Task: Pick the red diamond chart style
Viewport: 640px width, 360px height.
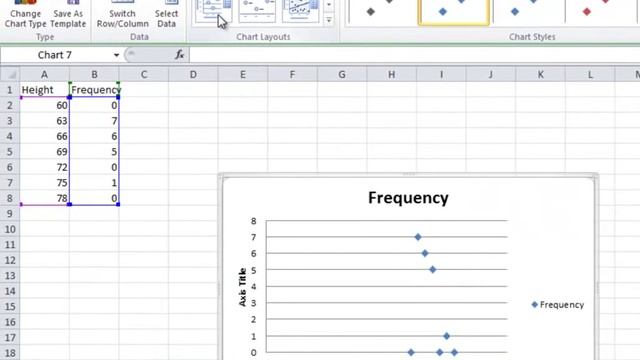Action: 598,11
